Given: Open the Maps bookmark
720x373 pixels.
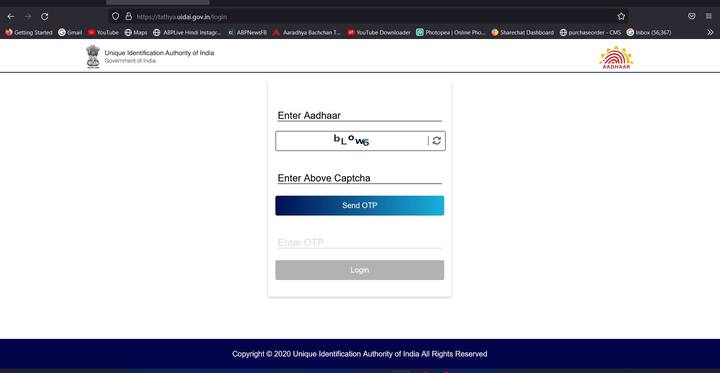Looking at the screenshot, I should click(136, 33).
